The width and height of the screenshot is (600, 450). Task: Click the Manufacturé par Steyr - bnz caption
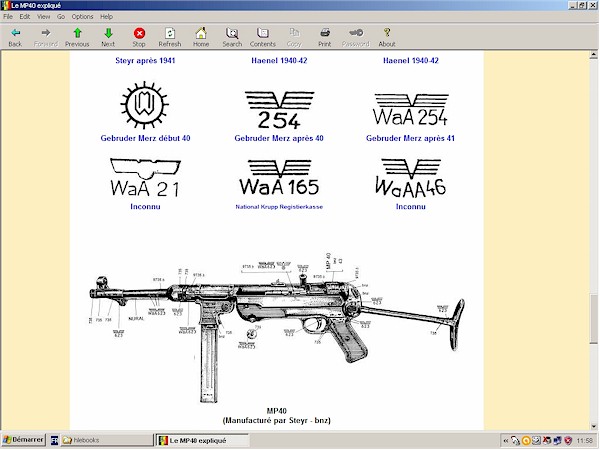click(x=277, y=421)
